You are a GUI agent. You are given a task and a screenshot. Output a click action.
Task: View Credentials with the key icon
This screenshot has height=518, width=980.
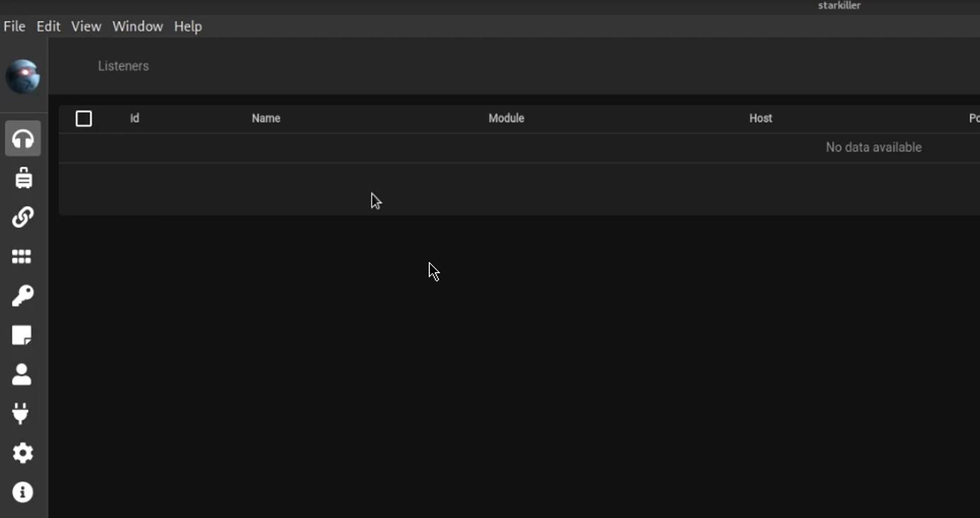point(22,295)
